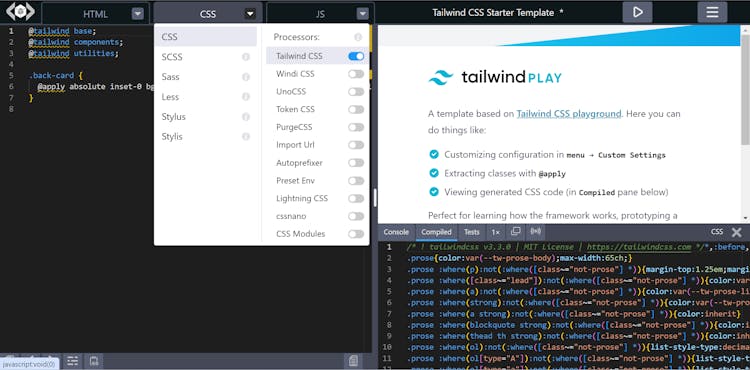Viewport: 750px width, 370px height.
Task: Pick Less as the style language
Action: point(206,97)
